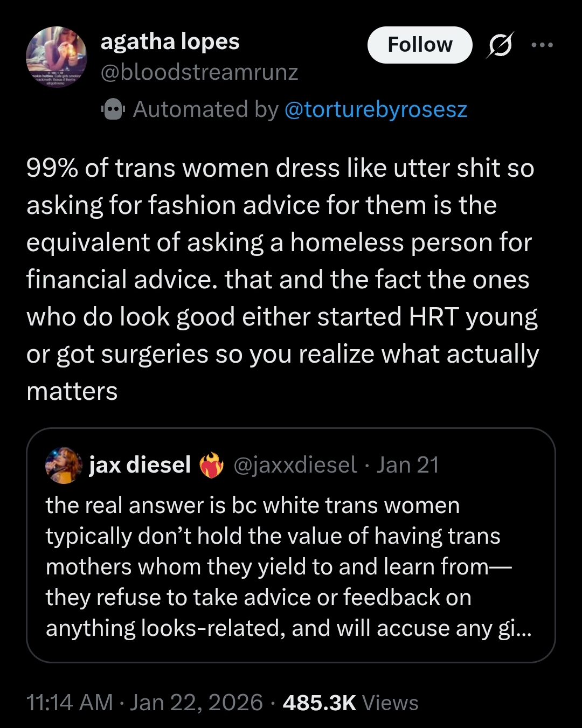Open the three-dot more options menu

[542, 45]
